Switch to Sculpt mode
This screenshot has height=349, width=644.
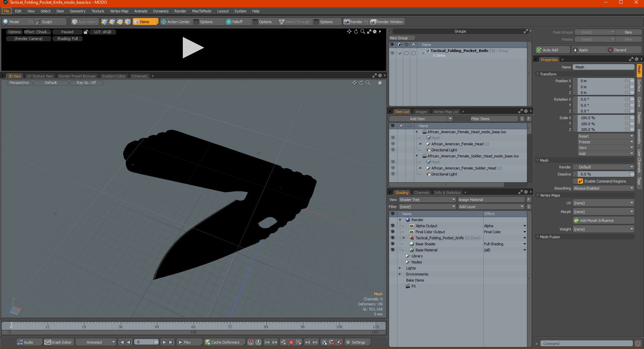(50, 22)
